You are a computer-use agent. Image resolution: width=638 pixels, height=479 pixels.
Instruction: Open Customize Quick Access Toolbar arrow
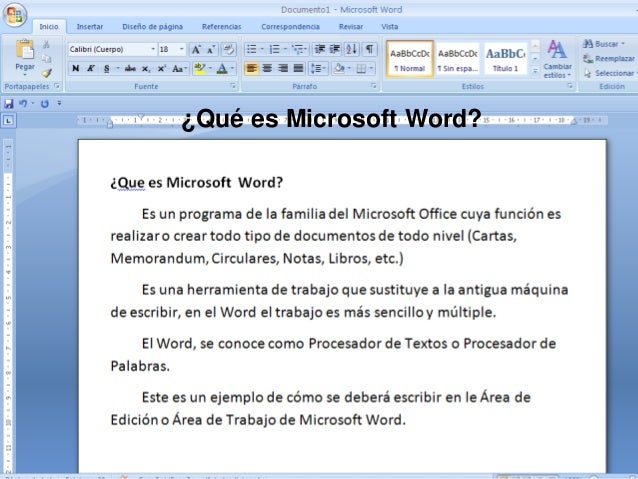59,104
